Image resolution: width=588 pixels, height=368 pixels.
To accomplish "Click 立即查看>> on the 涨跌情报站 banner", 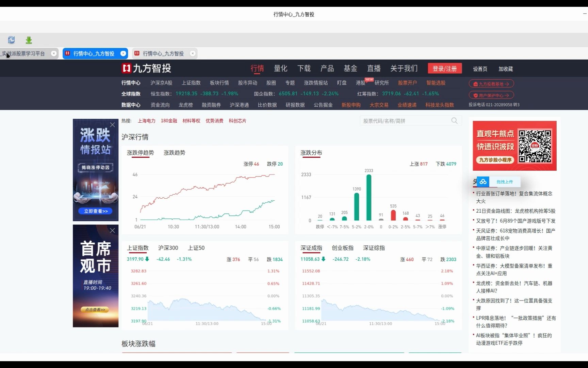I will tap(95, 211).
